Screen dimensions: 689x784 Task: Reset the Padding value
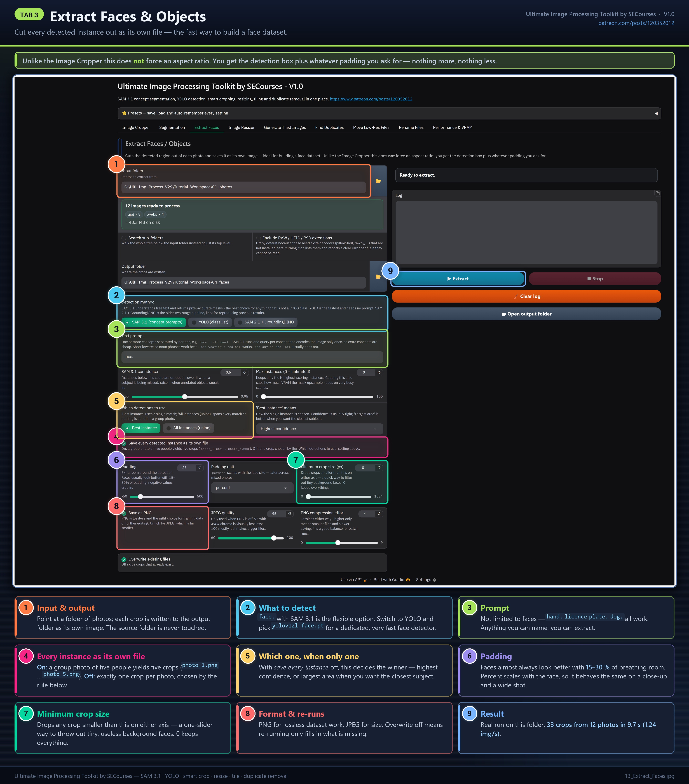point(200,467)
